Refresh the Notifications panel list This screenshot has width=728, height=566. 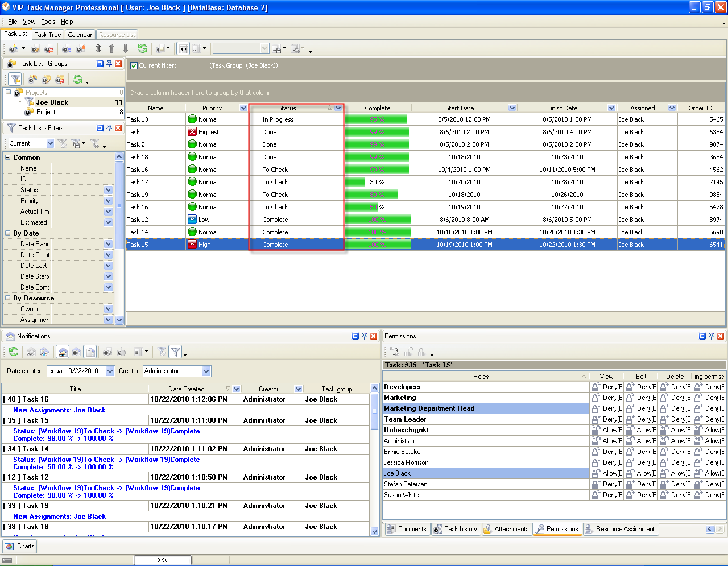[14, 352]
